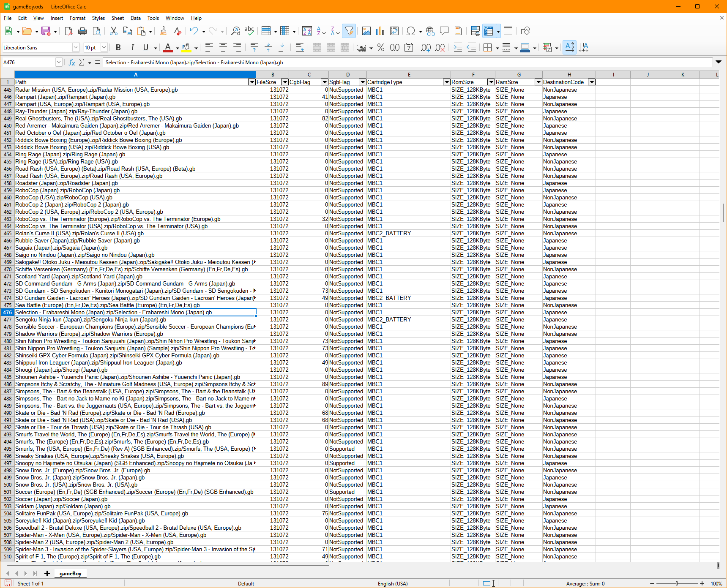Click the English (USA) language status field
Screen dimensions: 727x588
[393, 583]
